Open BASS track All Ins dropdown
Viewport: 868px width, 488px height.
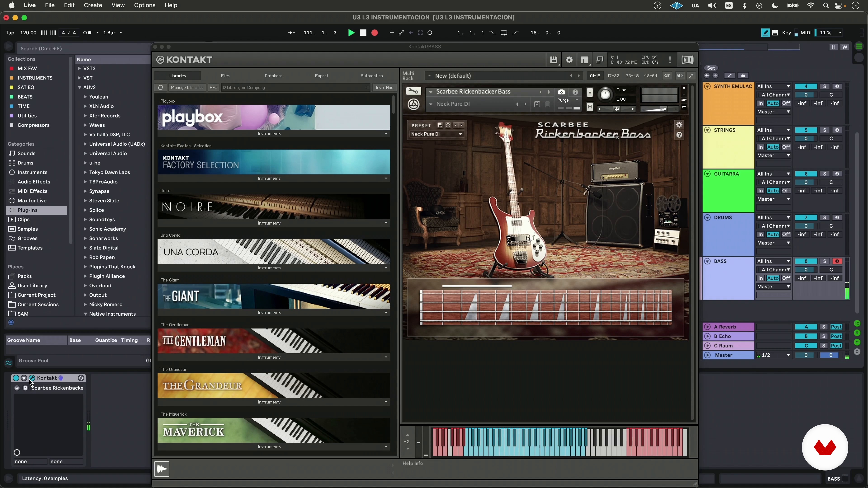pyautogui.click(x=773, y=261)
